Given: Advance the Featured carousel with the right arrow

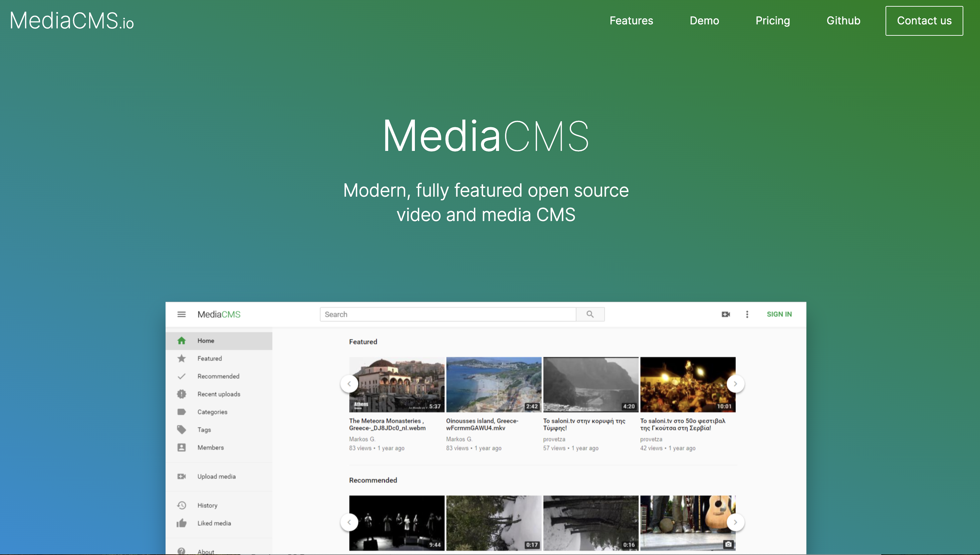Looking at the screenshot, I should (x=735, y=383).
